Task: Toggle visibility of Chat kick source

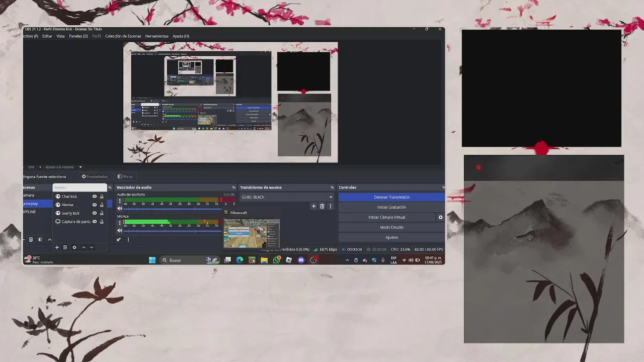Action: tap(94, 197)
